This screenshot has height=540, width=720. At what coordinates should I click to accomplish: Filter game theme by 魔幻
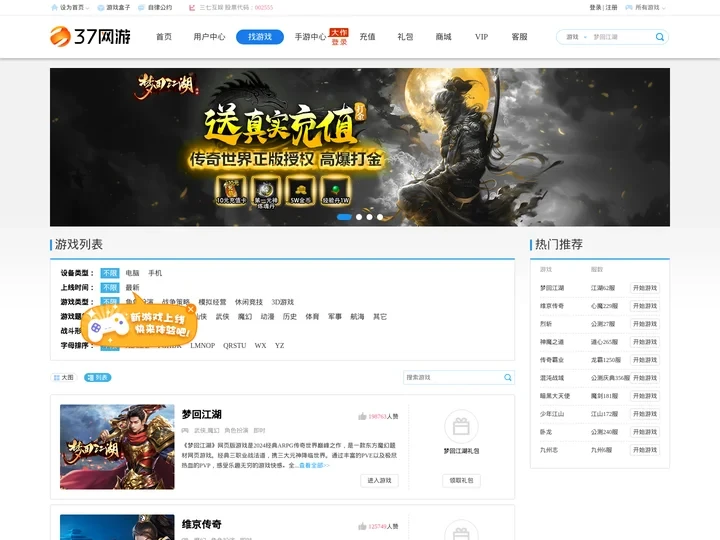[x=245, y=317]
